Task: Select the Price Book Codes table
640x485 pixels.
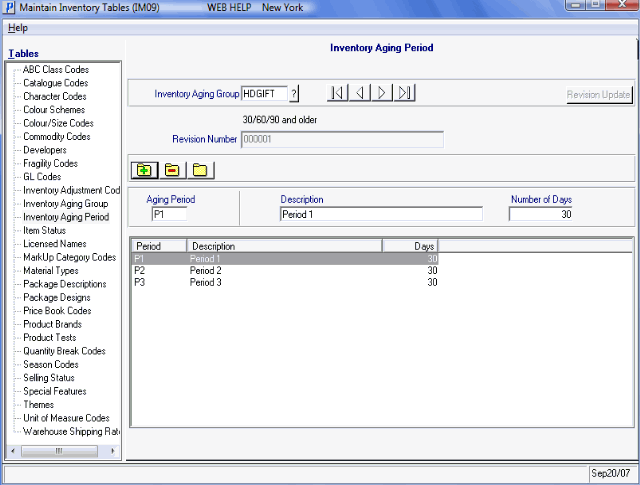Action: click(x=57, y=311)
